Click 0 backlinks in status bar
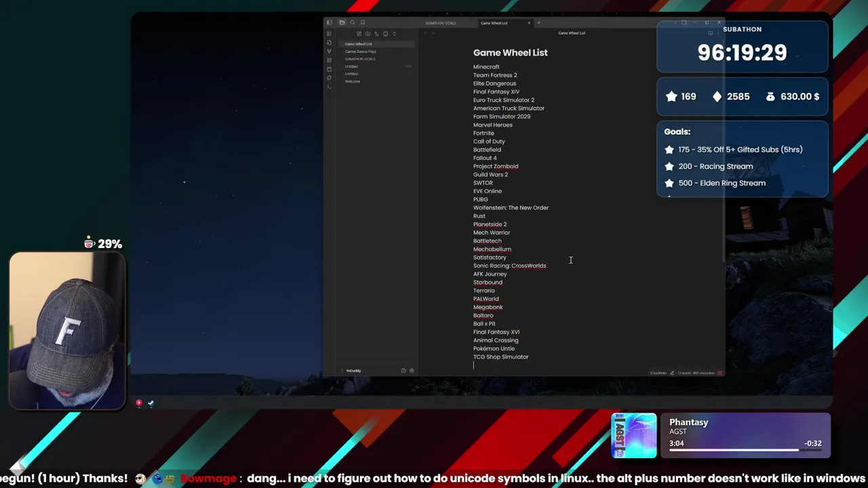Viewport: 868px width, 488px height. click(x=658, y=373)
